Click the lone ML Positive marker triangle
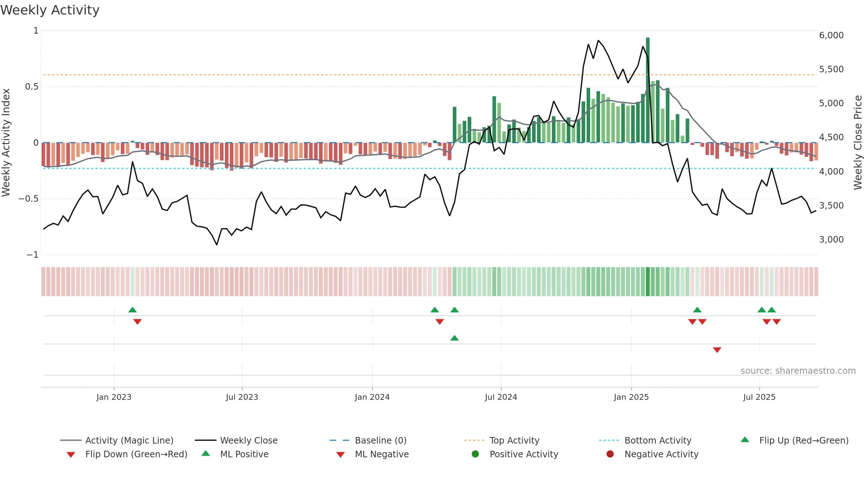This screenshot has width=868, height=488. click(455, 338)
